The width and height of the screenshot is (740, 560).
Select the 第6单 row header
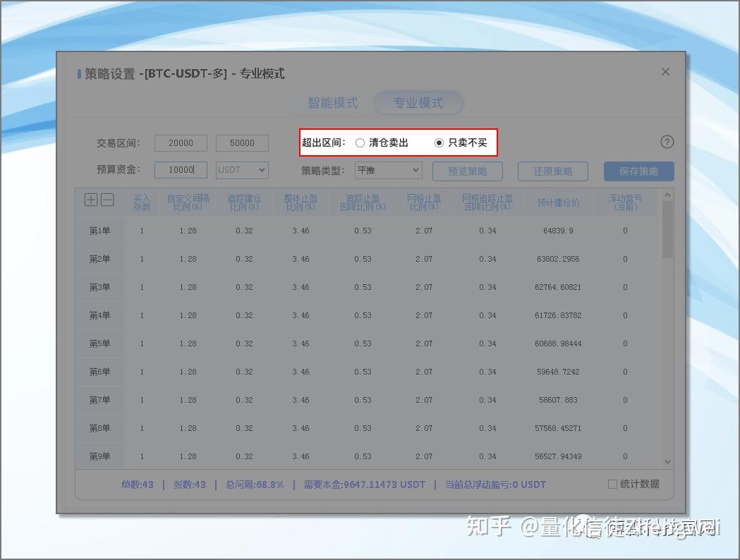click(x=99, y=372)
